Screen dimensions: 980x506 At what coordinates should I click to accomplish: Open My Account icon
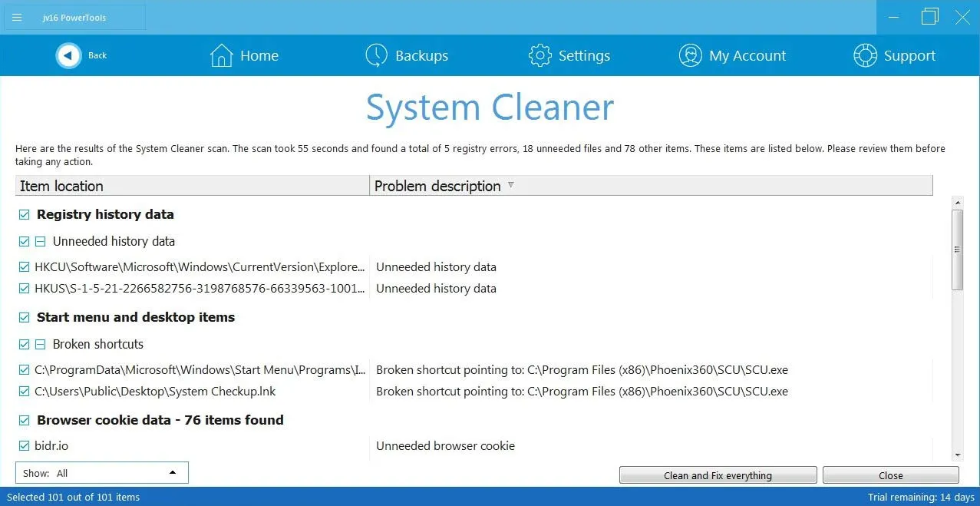(690, 55)
